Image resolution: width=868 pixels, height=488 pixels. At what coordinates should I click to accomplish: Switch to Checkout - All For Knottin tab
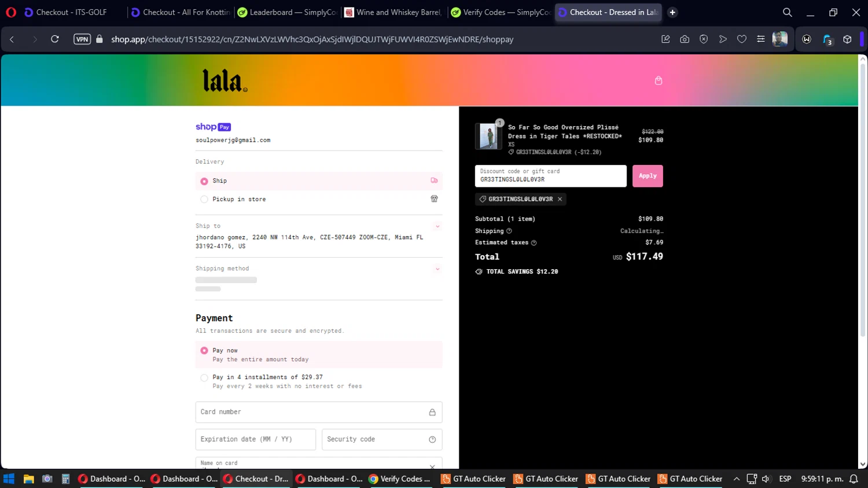[180, 12]
